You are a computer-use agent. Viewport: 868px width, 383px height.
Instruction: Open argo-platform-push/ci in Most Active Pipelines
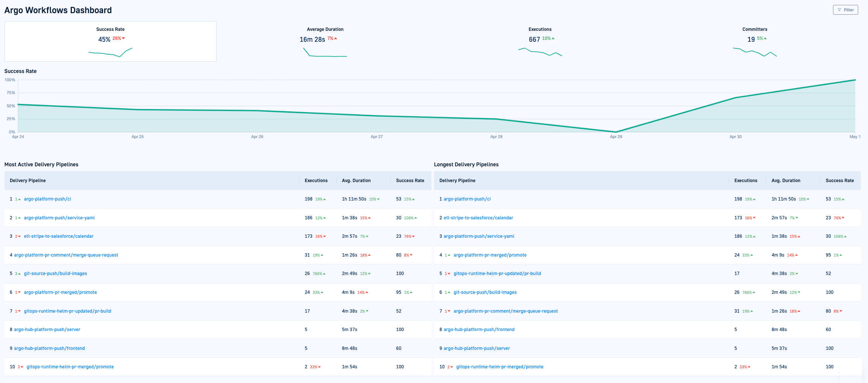(x=47, y=199)
